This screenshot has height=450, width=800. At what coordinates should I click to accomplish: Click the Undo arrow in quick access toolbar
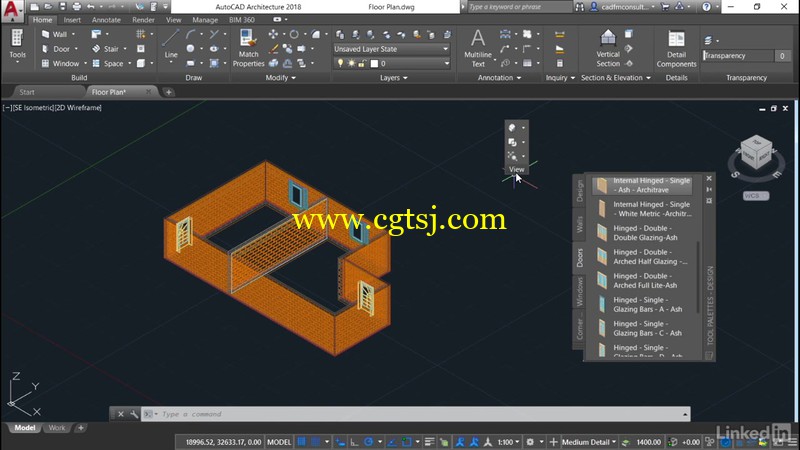point(90,7)
